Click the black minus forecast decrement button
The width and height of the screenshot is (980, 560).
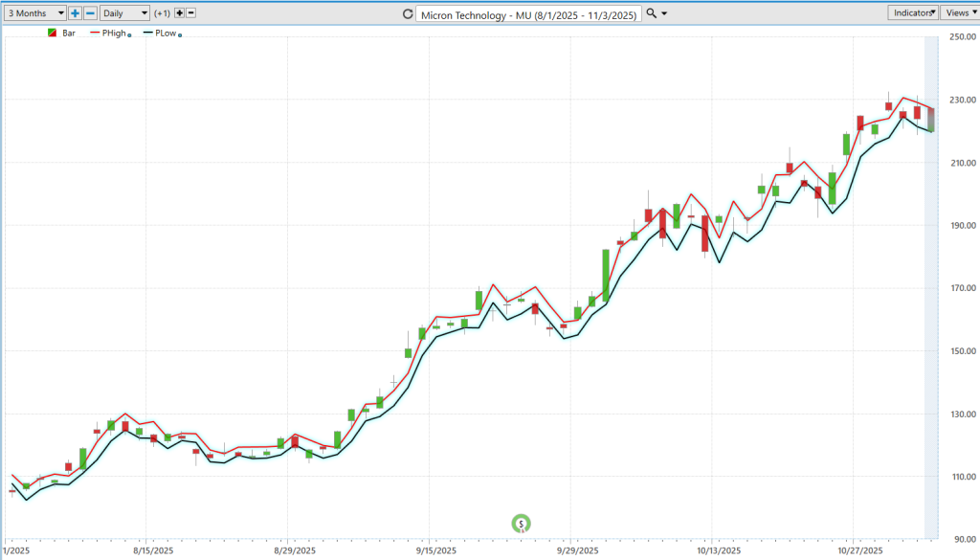[x=190, y=13]
